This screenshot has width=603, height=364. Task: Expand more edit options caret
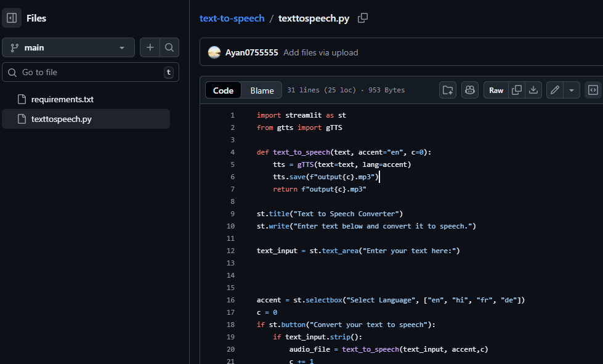(572, 91)
